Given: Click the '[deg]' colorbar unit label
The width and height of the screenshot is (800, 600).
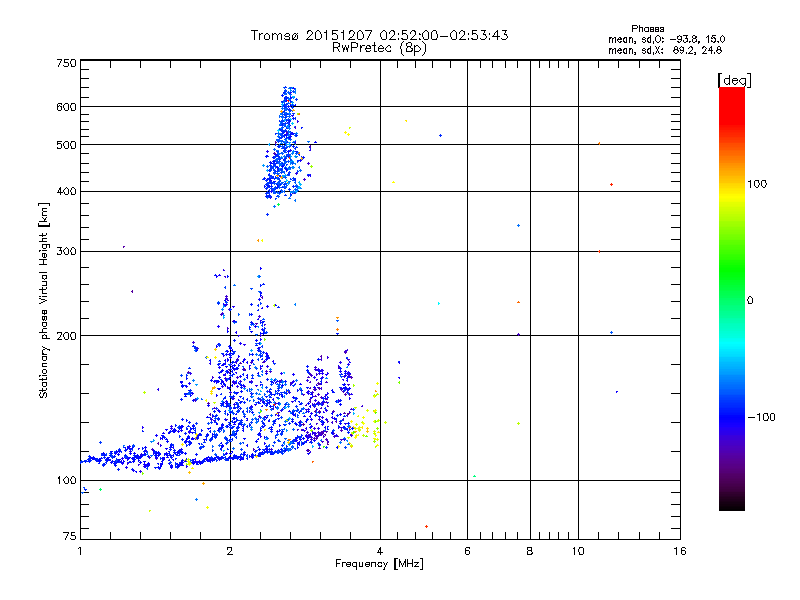Looking at the screenshot, I should (734, 80).
